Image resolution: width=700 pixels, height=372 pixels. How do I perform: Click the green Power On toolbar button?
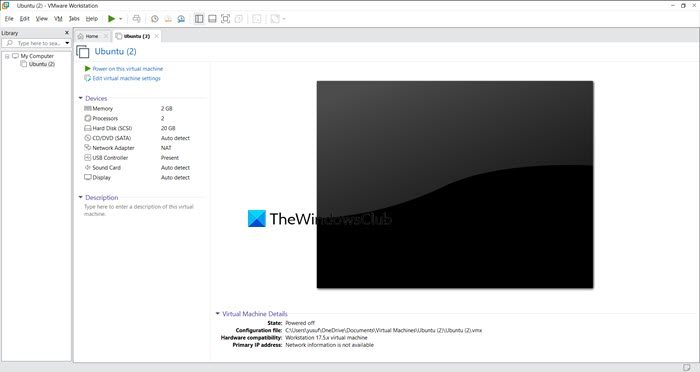click(x=111, y=19)
